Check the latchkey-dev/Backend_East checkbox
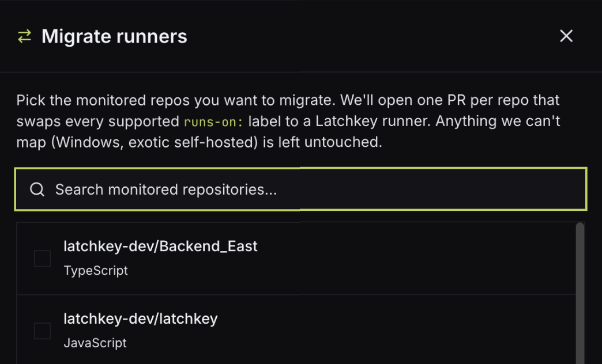Image resolution: width=602 pixels, height=364 pixels. click(42, 258)
